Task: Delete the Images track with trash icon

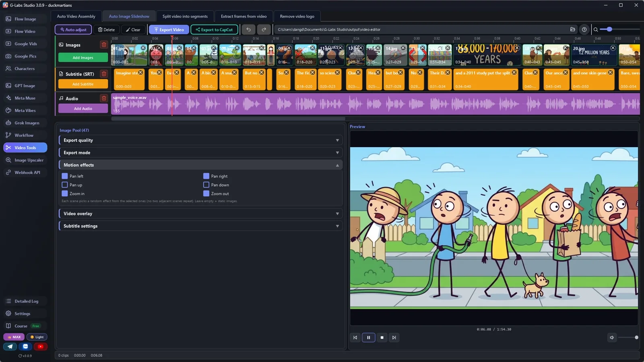Action: tap(104, 45)
